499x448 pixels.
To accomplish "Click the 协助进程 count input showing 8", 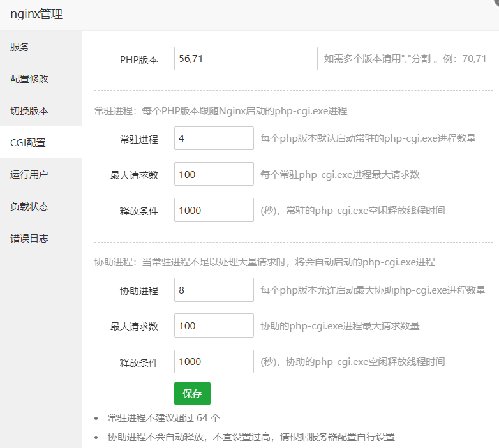I will click(214, 290).
